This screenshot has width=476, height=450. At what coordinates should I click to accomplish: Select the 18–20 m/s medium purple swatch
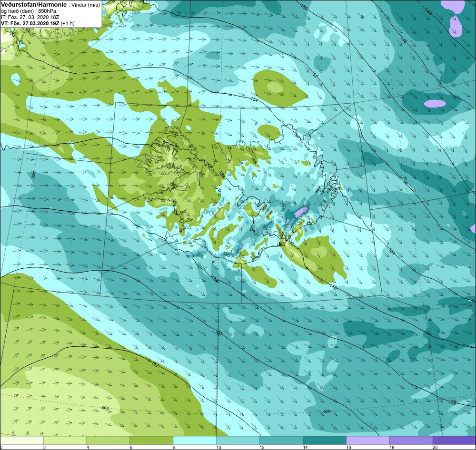point(411,440)
